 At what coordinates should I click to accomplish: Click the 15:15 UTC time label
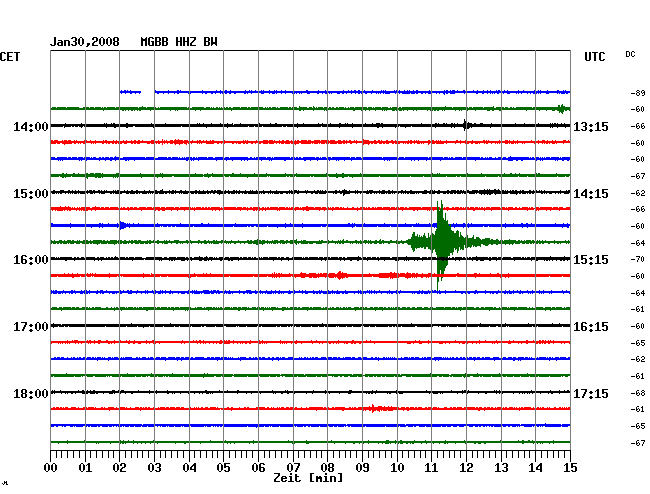pyautogui.click(x=591, y=260)
